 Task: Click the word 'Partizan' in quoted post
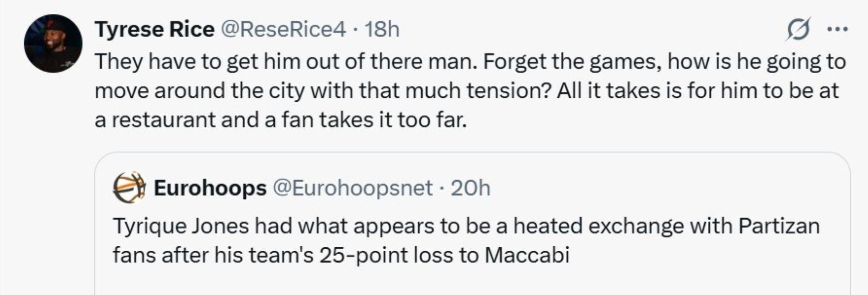pos(779,226)
